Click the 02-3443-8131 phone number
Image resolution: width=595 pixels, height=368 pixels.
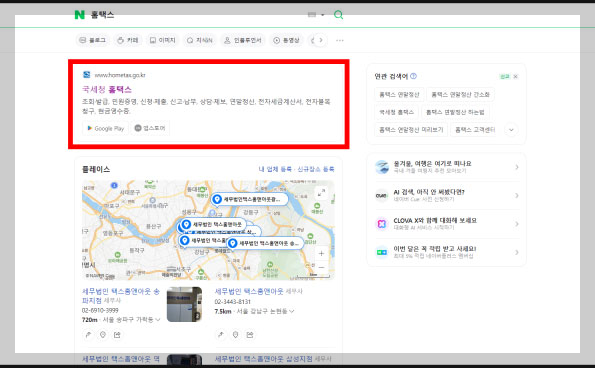(x=233, y=302)
